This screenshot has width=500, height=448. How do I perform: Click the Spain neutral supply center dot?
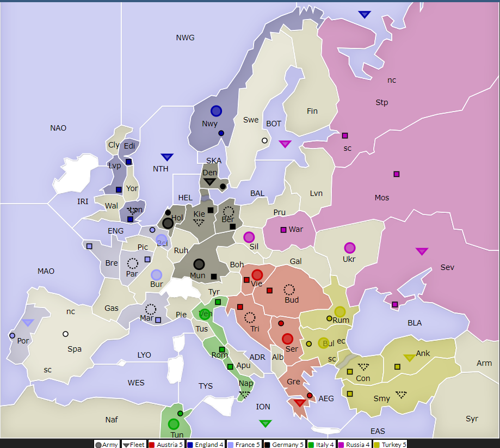tap(65, 334)
